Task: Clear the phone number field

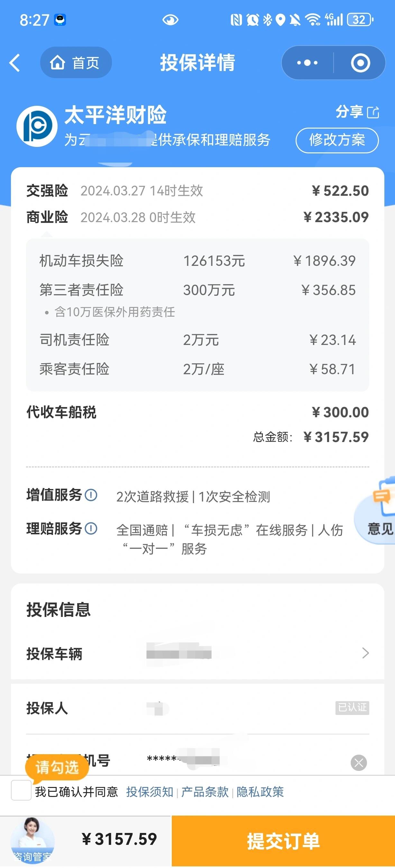Action: 359,763
